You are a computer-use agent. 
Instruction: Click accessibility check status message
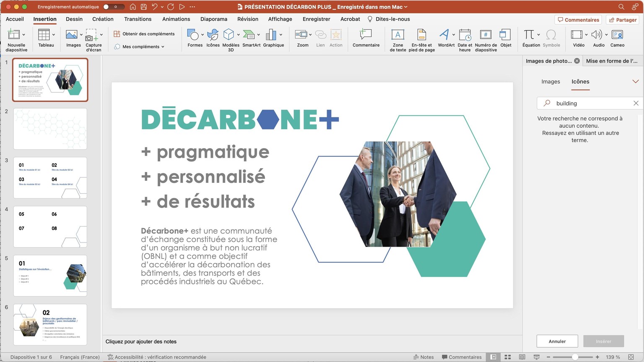pyautogui.click(x=157, y=357)
